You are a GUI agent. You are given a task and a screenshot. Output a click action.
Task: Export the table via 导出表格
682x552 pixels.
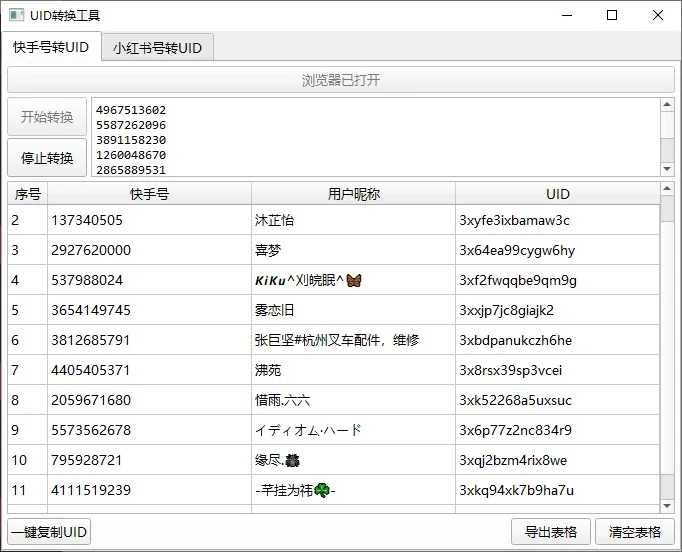[551, 532]
